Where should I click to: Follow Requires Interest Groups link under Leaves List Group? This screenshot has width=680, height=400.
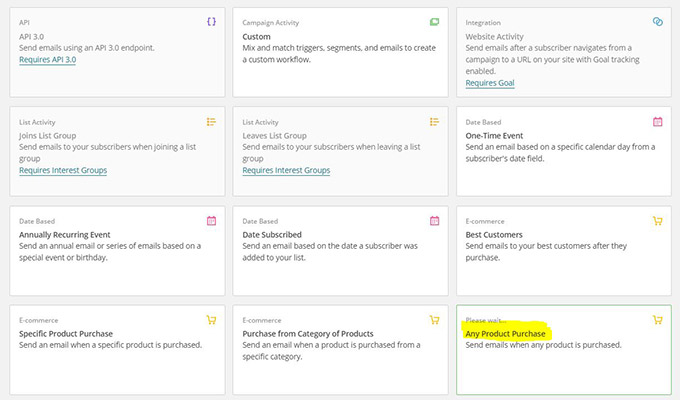coord(286,170)
